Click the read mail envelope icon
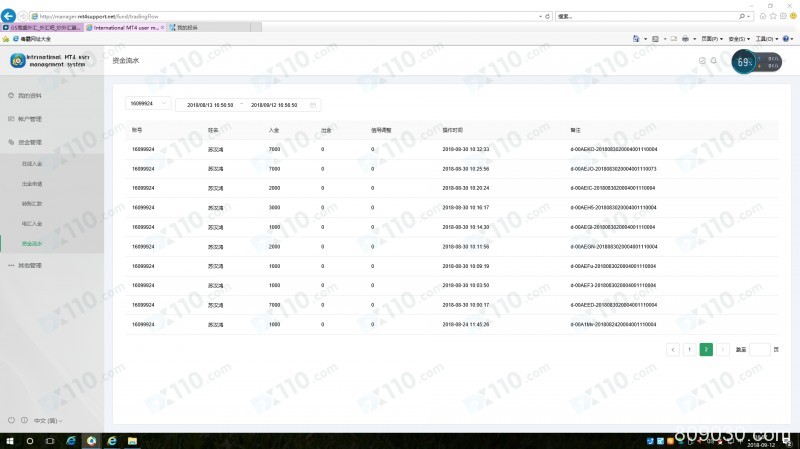Viewport: 800px width, 449px height. pos(673,39)
